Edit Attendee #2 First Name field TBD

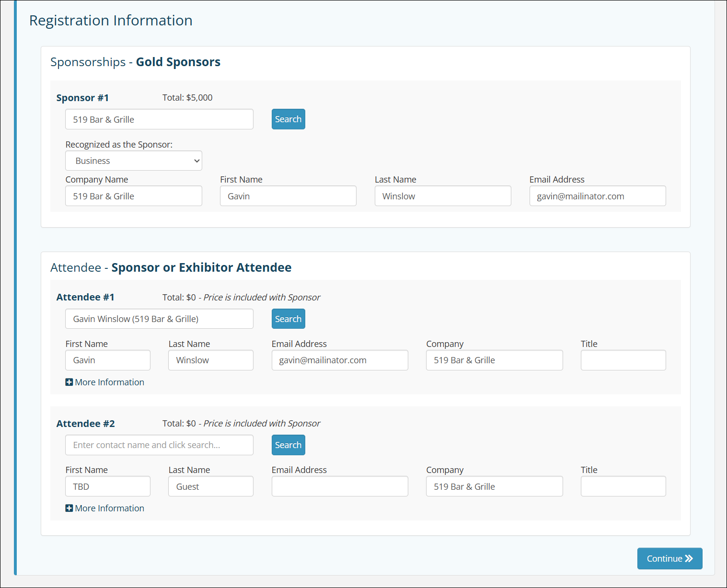108,486
